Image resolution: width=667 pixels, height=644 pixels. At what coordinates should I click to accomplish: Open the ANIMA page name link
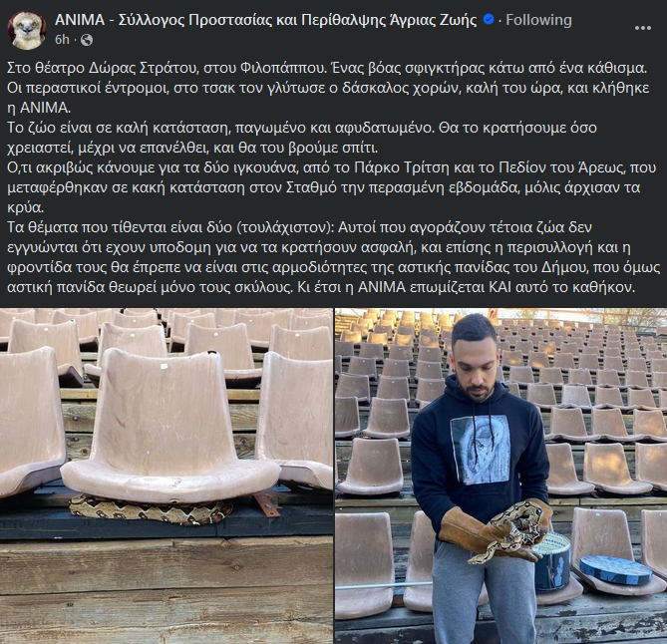tap(266, 20)
